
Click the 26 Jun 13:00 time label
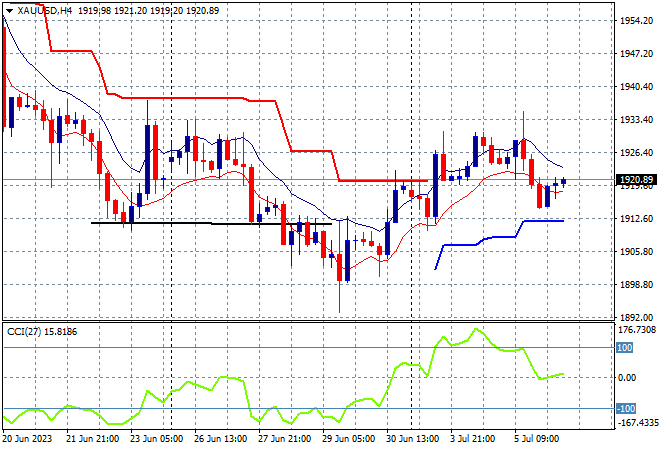pos(221,439)
